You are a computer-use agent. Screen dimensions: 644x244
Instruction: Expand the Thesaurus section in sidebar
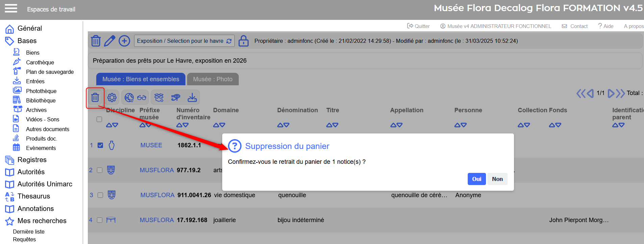coord(33,196)
